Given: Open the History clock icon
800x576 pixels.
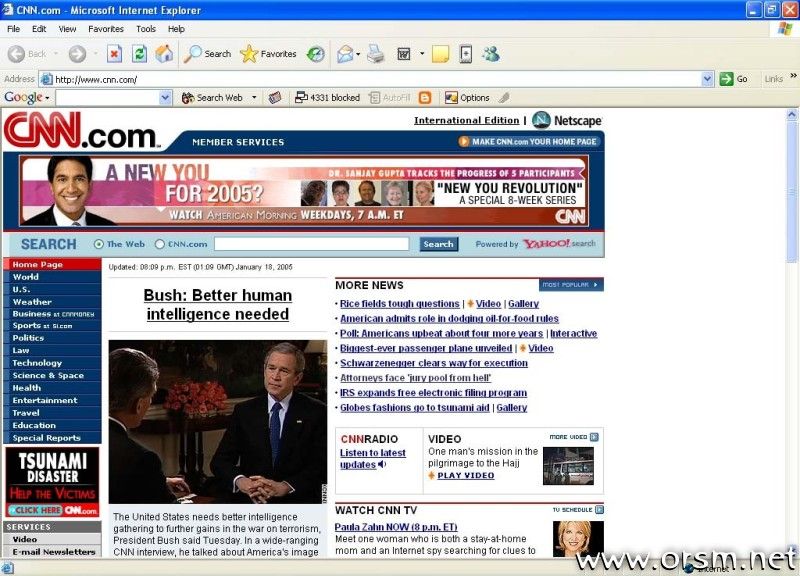Looking at the screenshot, I should point(315,54).
